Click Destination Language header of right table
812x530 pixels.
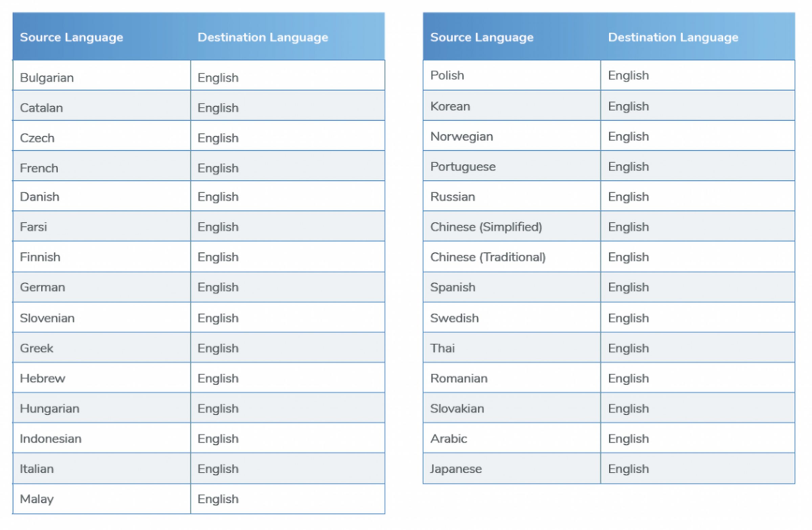(673, 37)
